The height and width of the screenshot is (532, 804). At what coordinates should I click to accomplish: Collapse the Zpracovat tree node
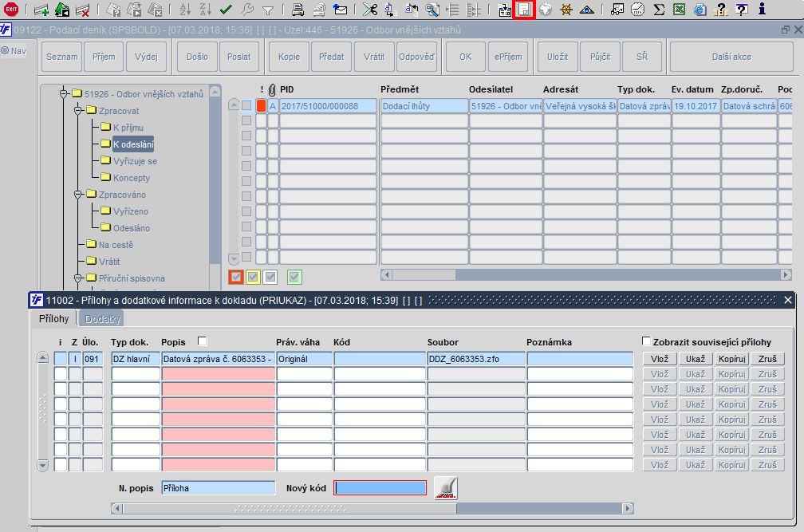click(78, 111)
